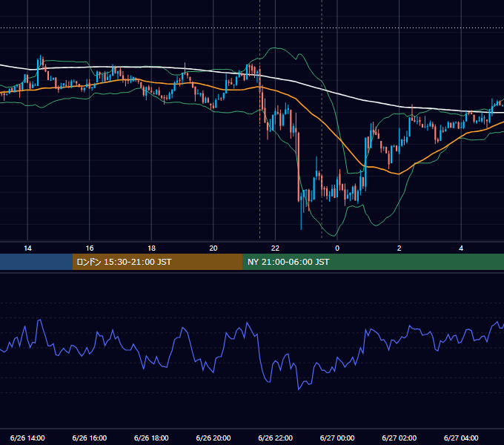This screenshot has width=504, height=445.
Task: Click the 6/26 20:00 date label
Action: click(213, 438)
